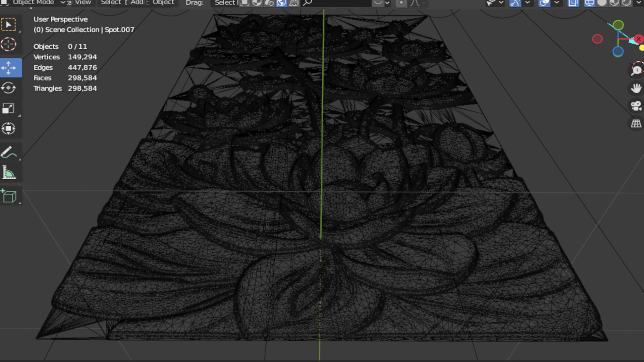Open the View menu

(83, 3)
